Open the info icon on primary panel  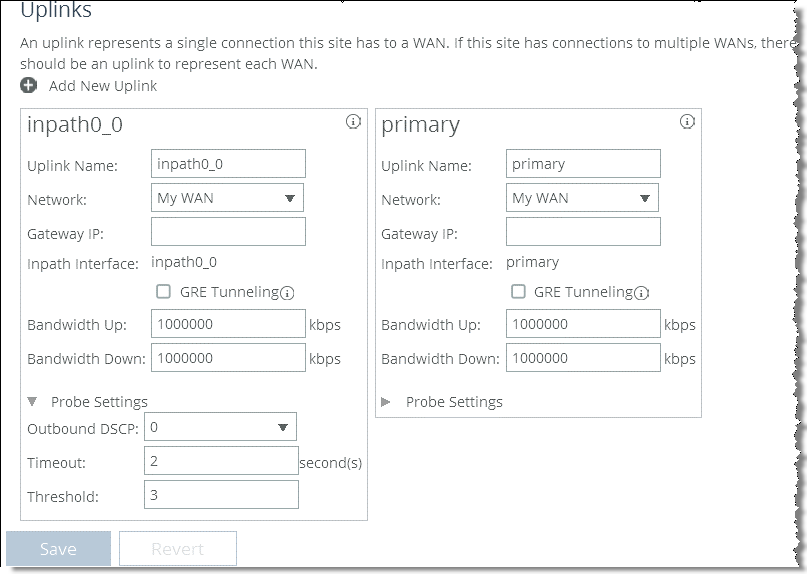click(x=687, y=121)
